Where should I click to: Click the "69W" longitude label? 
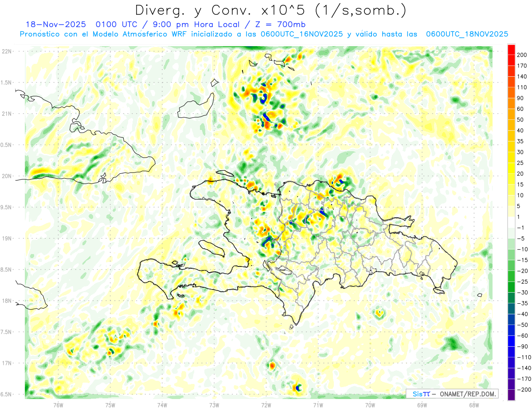pos(422,405)
